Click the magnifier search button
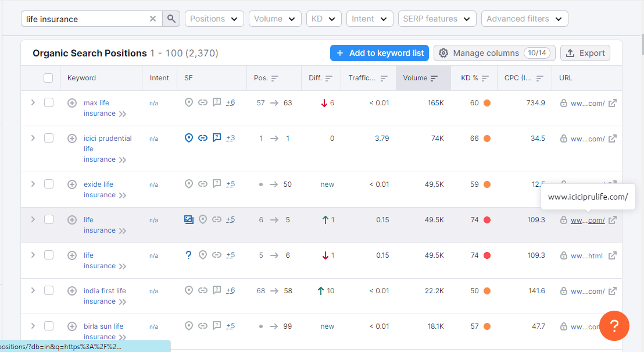The image size is (644, 352). coord(171,19)
